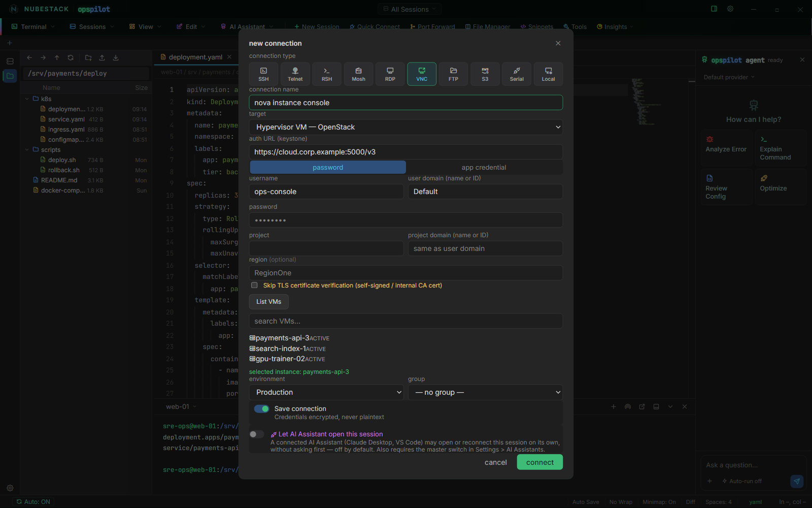Download file icon in file browser

tap(116, 58)
